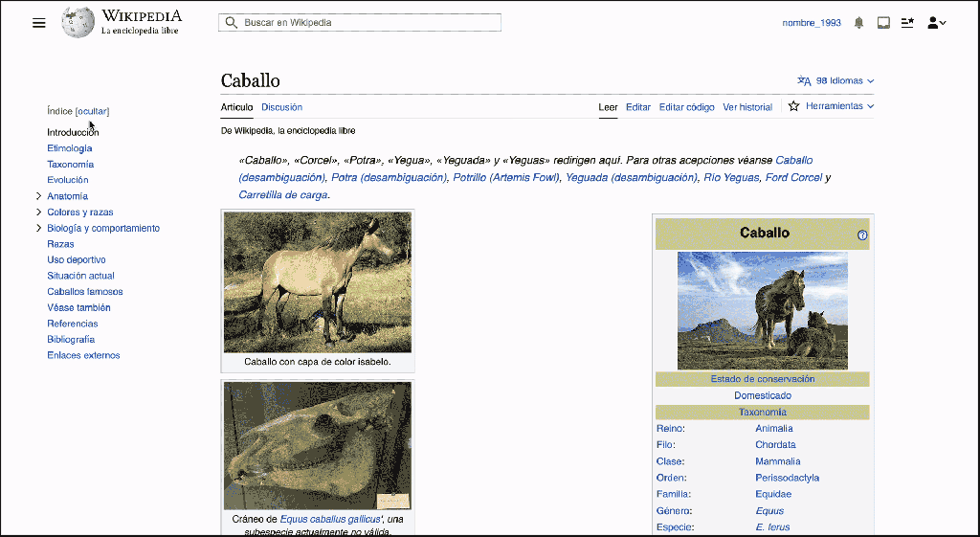This screenshot has width=980, height=537.
Task: Go to Introducción in the index
Action: [73, 132]
